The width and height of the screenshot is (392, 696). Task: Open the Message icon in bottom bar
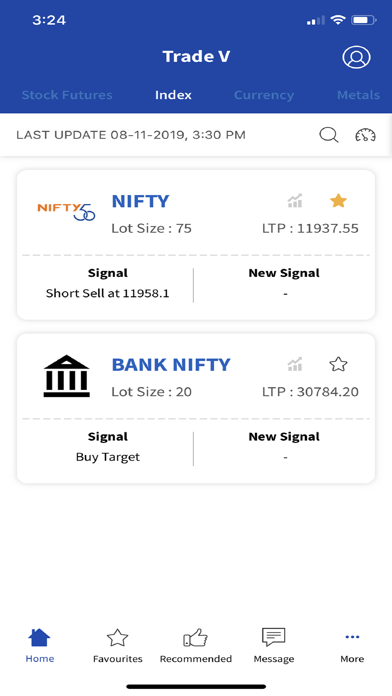pyautogui.click(x=273, y=638)
